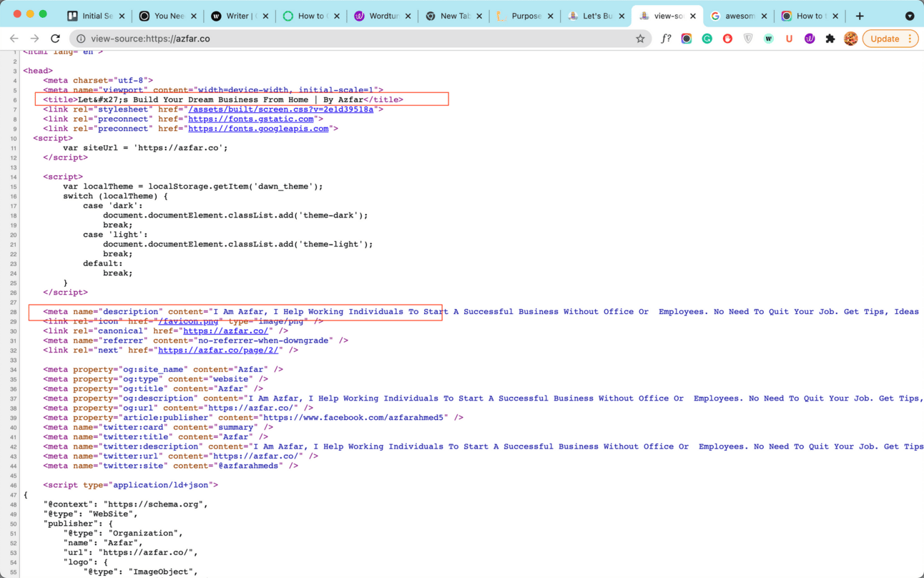Switch to the 'You Nee' tab
The image size is (924, 578).
click(169, 16)
